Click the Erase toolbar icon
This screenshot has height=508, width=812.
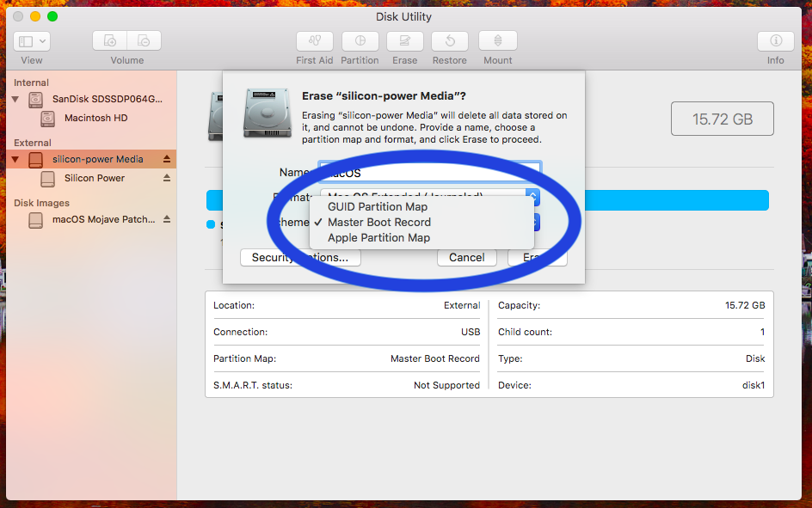click(x=404, y=41)
